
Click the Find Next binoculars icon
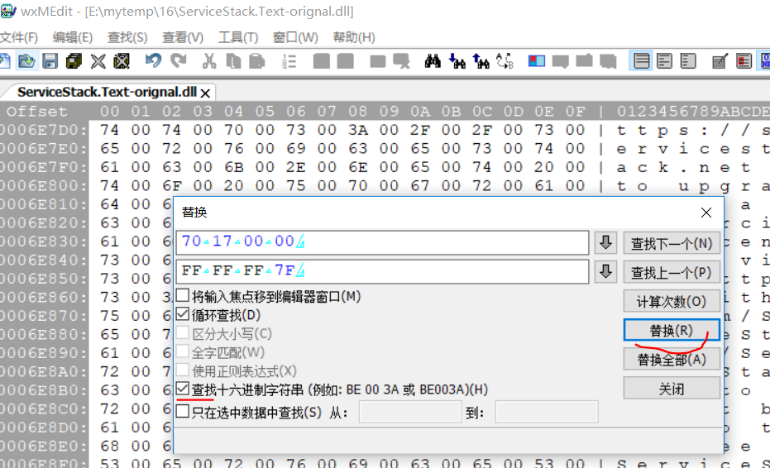point(457,62)
